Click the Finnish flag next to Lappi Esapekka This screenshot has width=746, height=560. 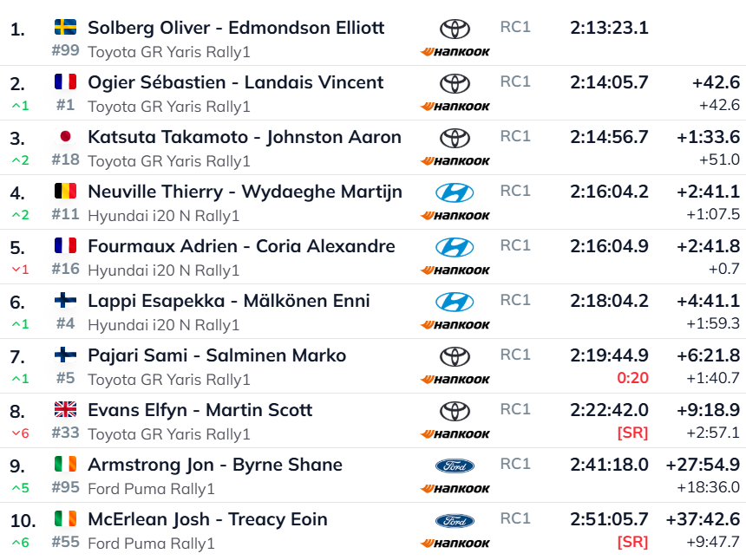point(65,301)
